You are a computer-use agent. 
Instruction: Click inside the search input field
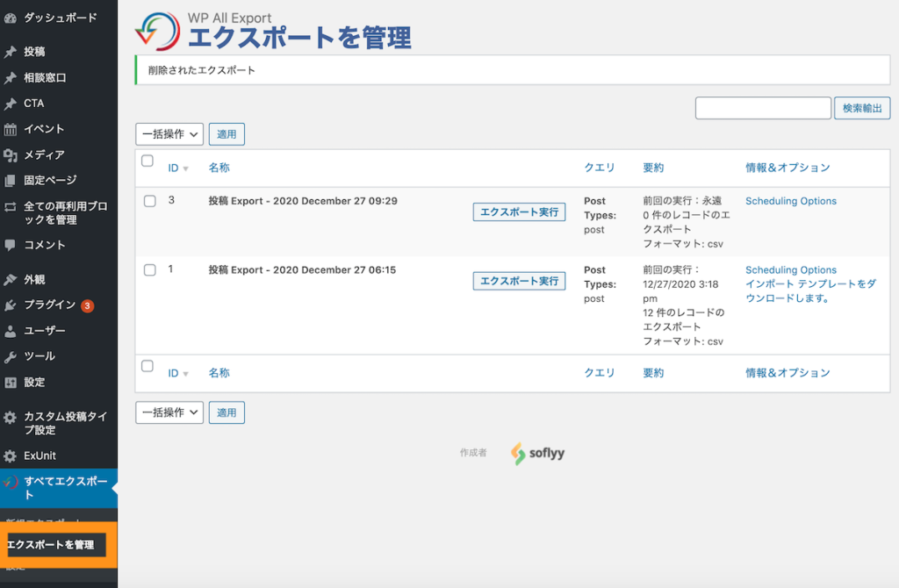(762, 107)
